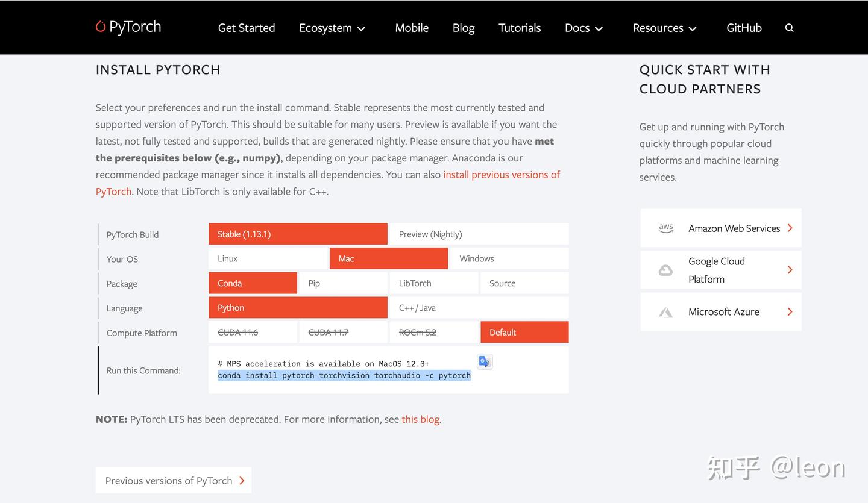Open the 'this blog' link
868x503 pixels.
(420, 419)
